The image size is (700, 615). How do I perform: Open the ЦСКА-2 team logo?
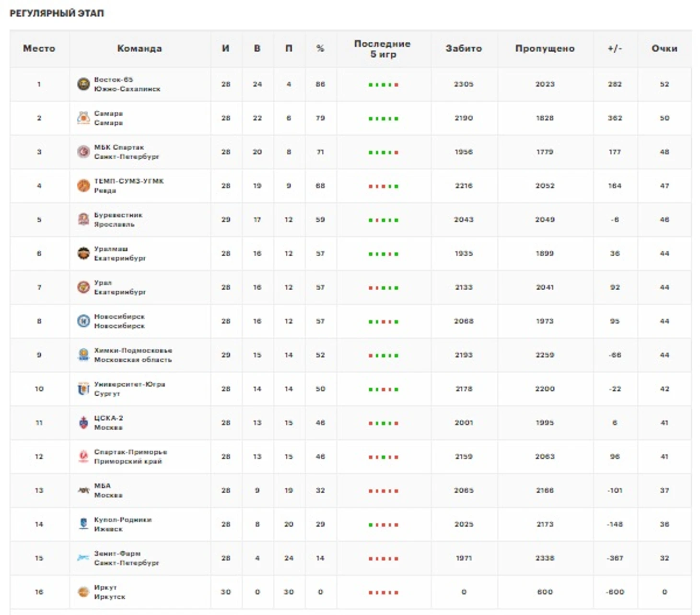click(83, 423)
